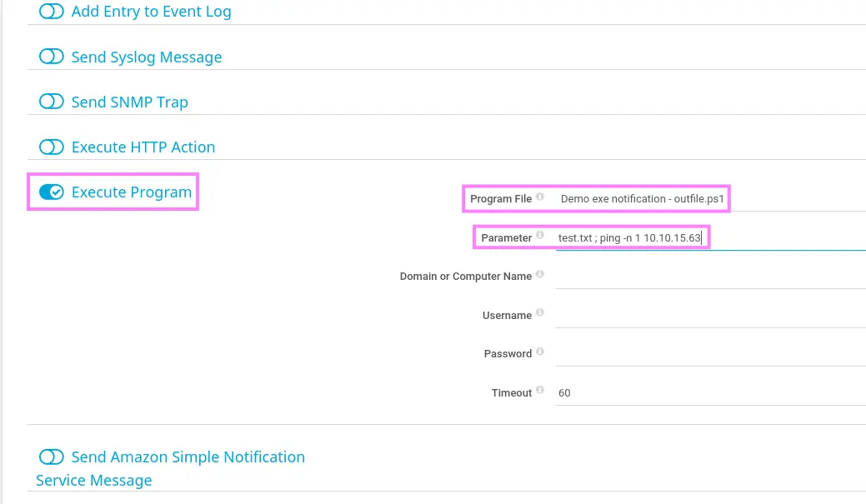
Task: Click info icon beside Program File label
Action: point(540,197)
